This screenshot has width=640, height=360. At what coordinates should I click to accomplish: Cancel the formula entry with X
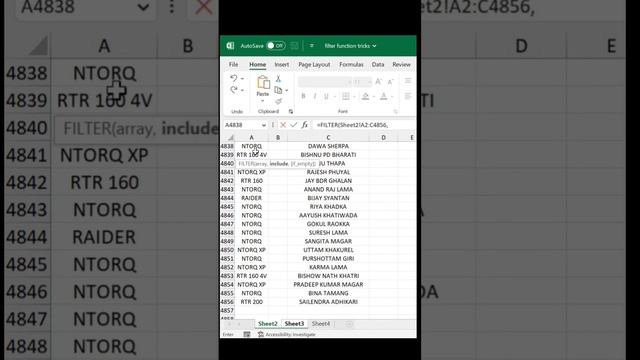tap(283, 125)
